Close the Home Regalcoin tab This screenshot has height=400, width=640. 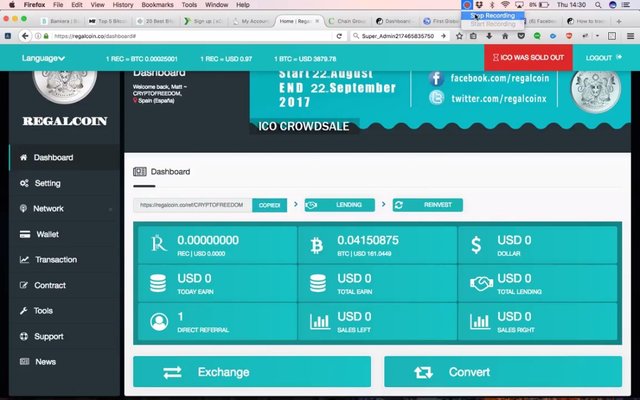[317, 21]
